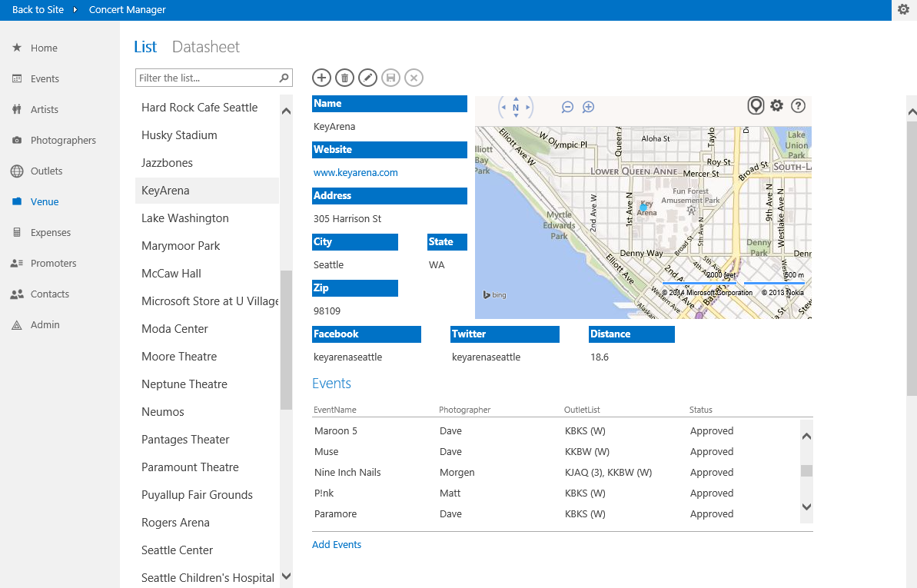The height and width of the screenshot is (588, 917).
Task: Open the map help question icon
Action: 799,106
